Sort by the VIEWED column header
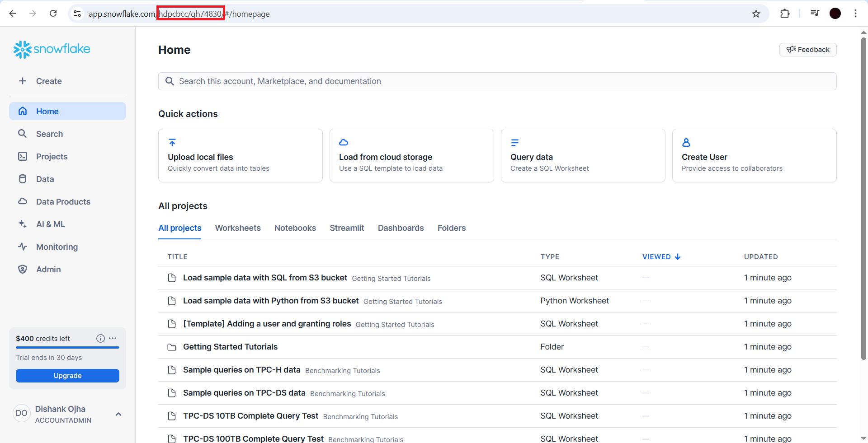 (661, 257)
